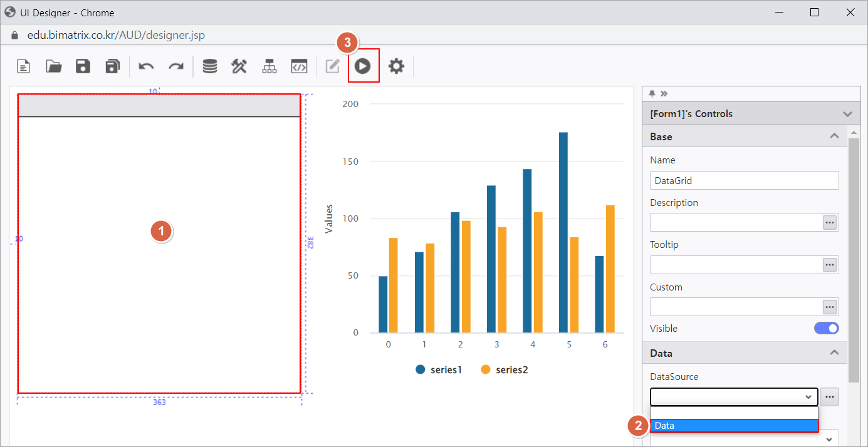This screenshot has width=868, height=447.
Task: Run the report with the play button
Action: click(363, 66)
